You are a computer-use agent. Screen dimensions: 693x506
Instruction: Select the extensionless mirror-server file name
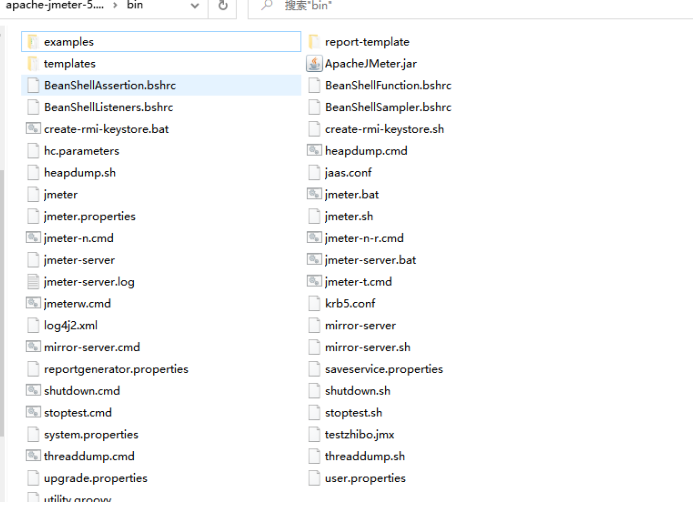[360, 325]
